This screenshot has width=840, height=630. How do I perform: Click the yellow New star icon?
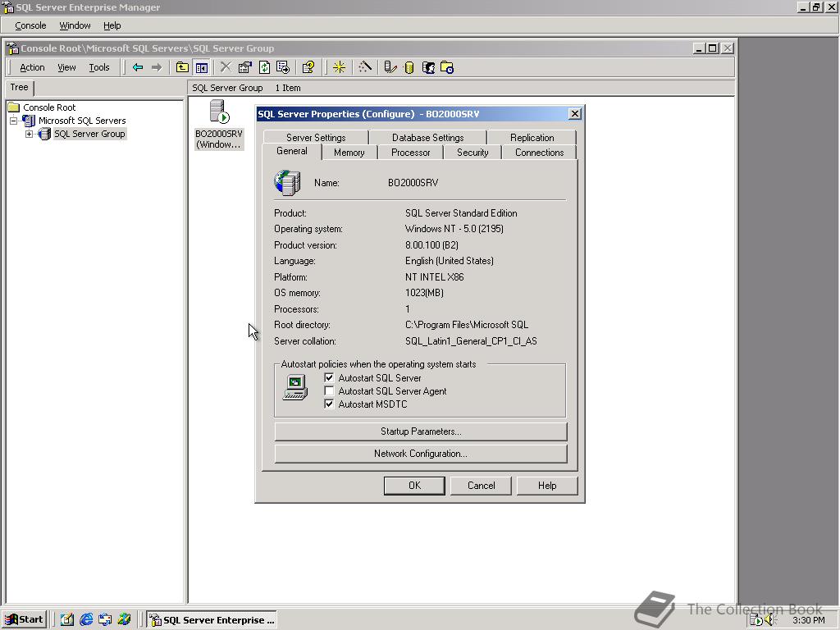[x=339, y=67]
